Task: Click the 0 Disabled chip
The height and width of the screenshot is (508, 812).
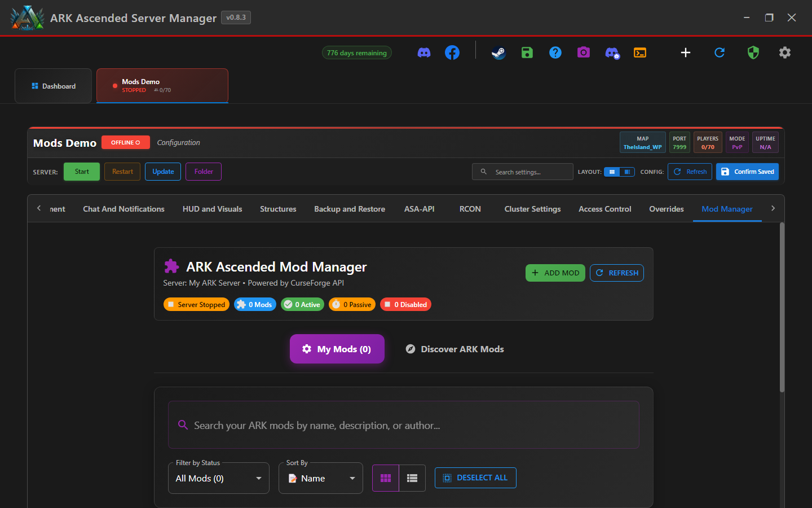Action: coord(405,304)
